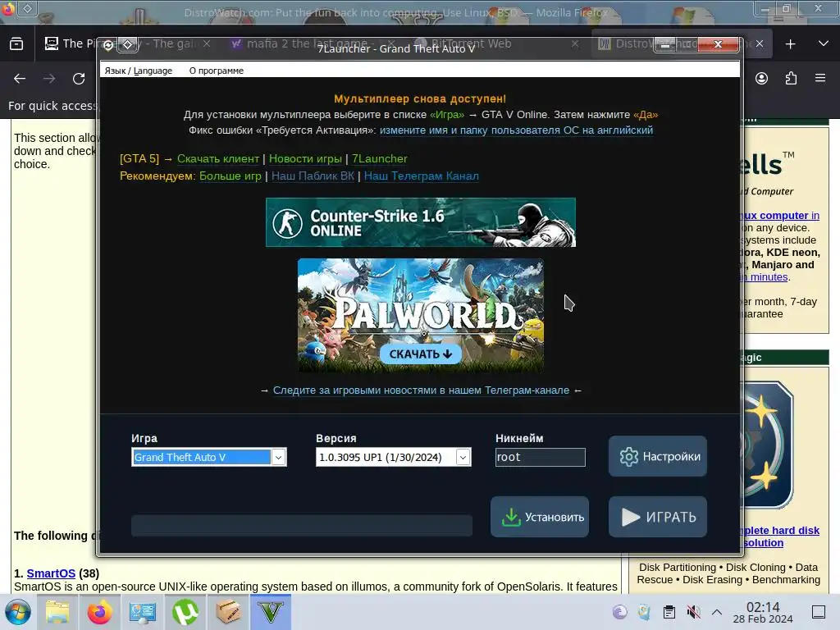This screenshot has height=630, width=840.
Task: Expand the Игра game dropdown
Action: pos(278,457)
